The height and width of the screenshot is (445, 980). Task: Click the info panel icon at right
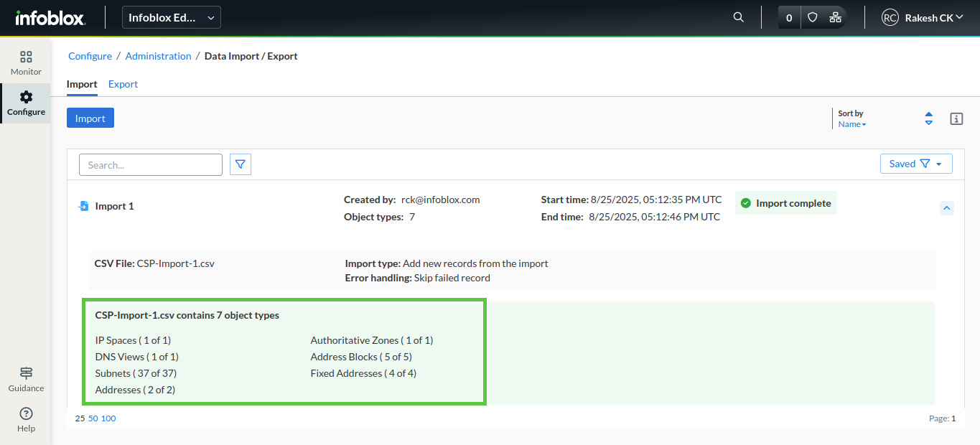pos(956,119)
